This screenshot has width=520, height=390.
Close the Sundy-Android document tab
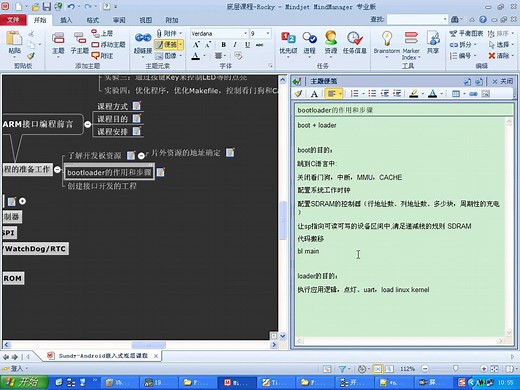pyautogui.click(x=156, y=356)
